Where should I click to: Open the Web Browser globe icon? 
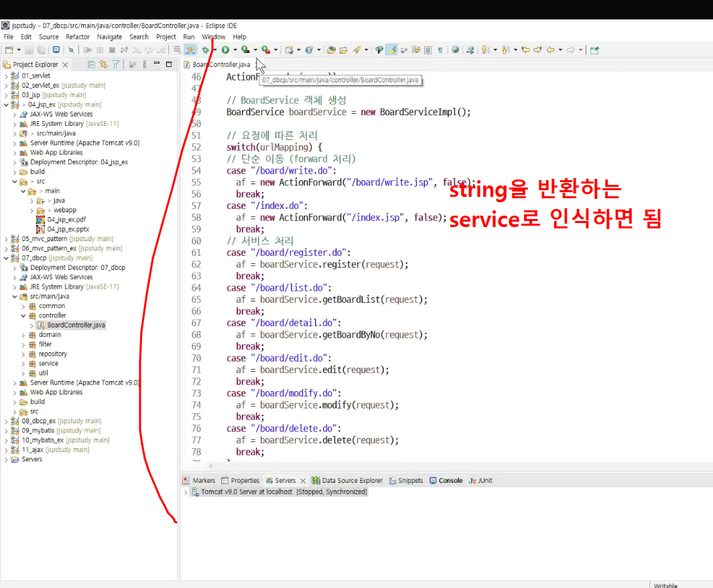(455, 50)
